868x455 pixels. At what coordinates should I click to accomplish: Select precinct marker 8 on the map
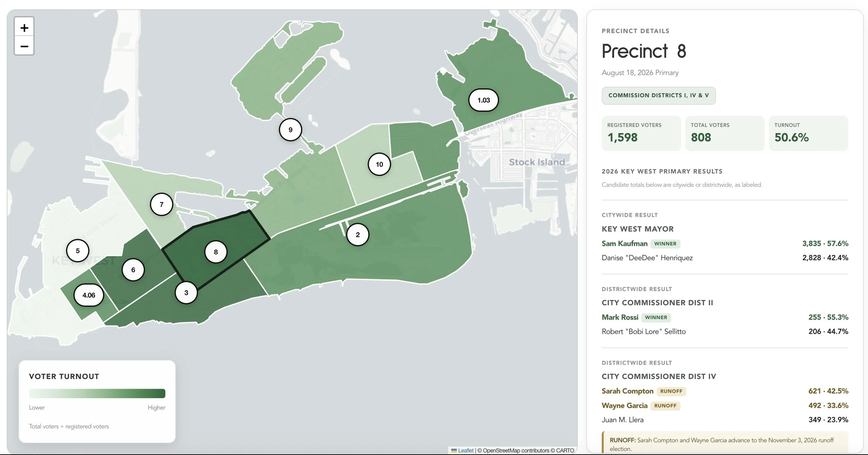(x=216, y=252)
